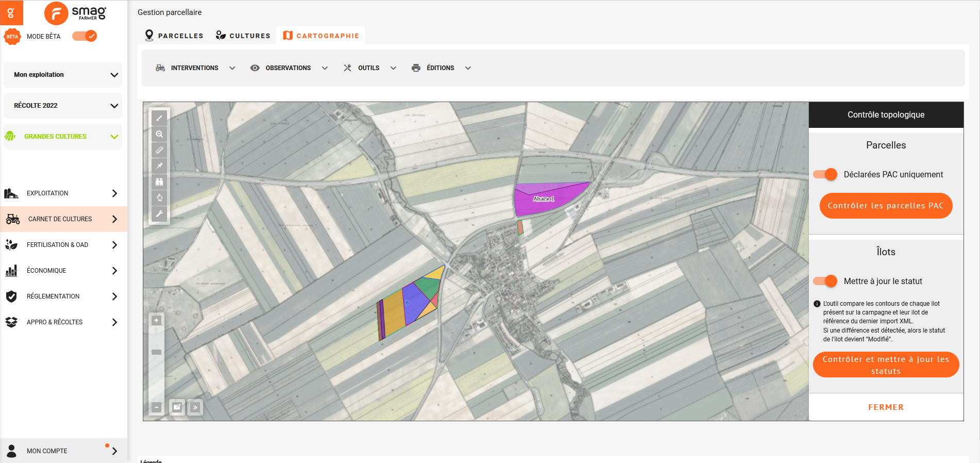
Task: Disable the Mode Bêta switch
Action: point(85,36)
